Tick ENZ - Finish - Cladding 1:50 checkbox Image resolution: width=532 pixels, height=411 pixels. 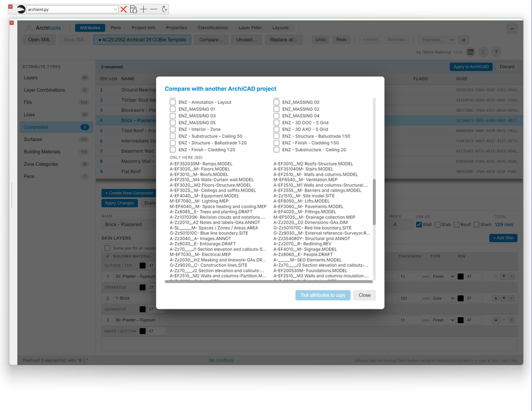[x=276, y=143]
